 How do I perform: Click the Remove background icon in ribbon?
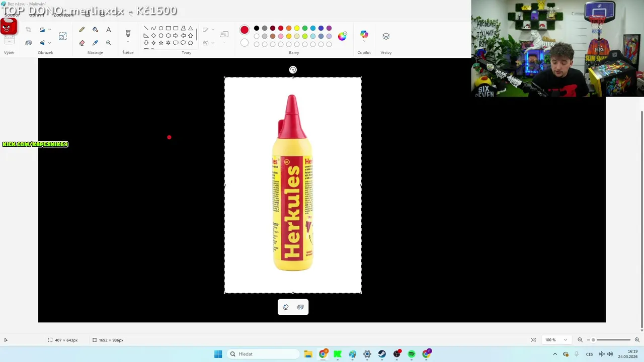point(28,43)
